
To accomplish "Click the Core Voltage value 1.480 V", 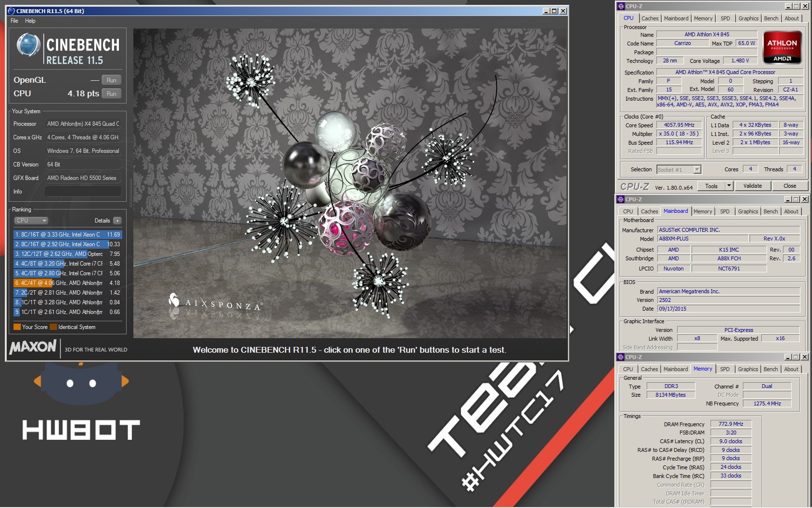I will pyautogui.click(x=740, y=60).
